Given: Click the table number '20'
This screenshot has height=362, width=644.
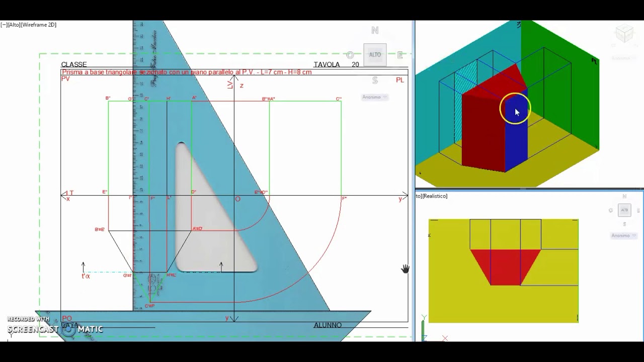Looking at the screenshot, I should pos(356,64).
